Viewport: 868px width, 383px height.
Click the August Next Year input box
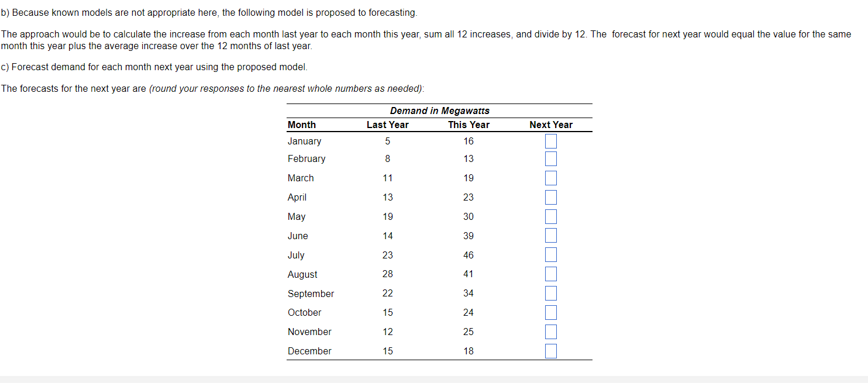(550, 274)
